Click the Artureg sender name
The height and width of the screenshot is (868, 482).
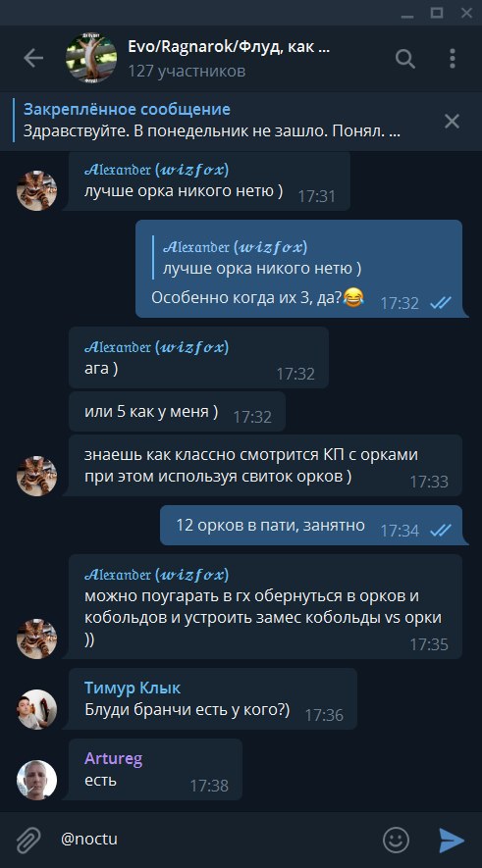(x=114, y=758)
